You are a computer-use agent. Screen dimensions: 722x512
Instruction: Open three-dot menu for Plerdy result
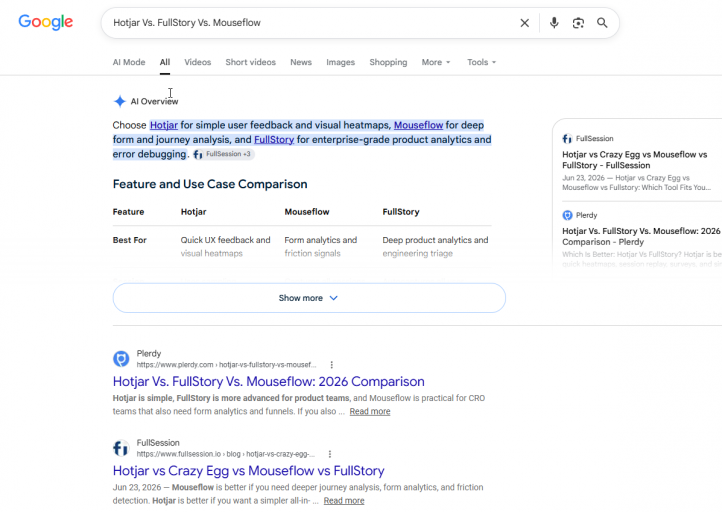[x=332, y=365]
